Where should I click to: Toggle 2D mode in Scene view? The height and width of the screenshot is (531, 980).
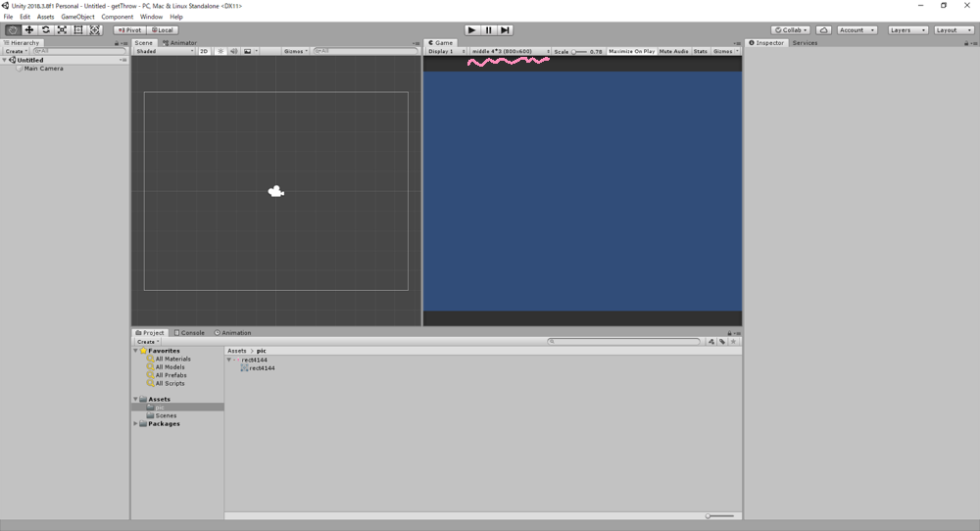point(204,51)
